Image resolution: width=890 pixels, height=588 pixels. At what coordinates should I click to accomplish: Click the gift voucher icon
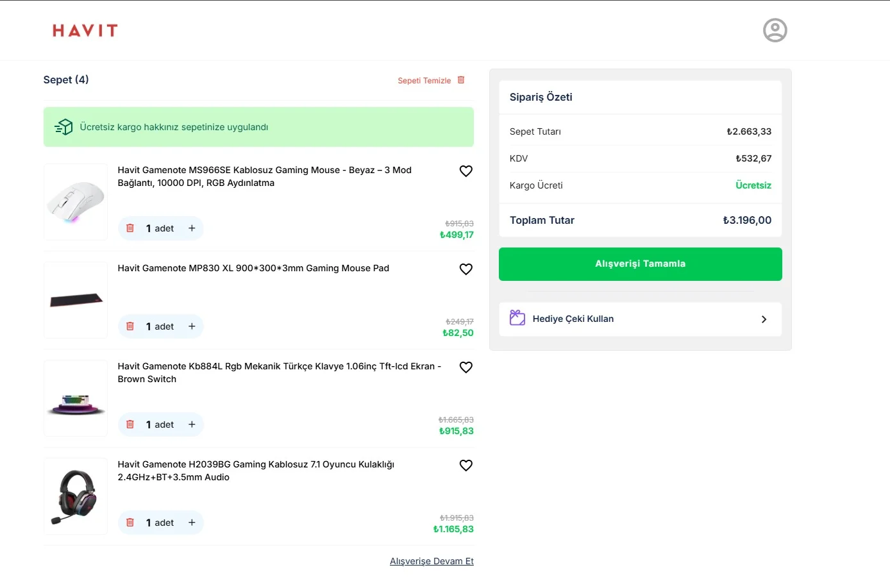tap(517, 318)
